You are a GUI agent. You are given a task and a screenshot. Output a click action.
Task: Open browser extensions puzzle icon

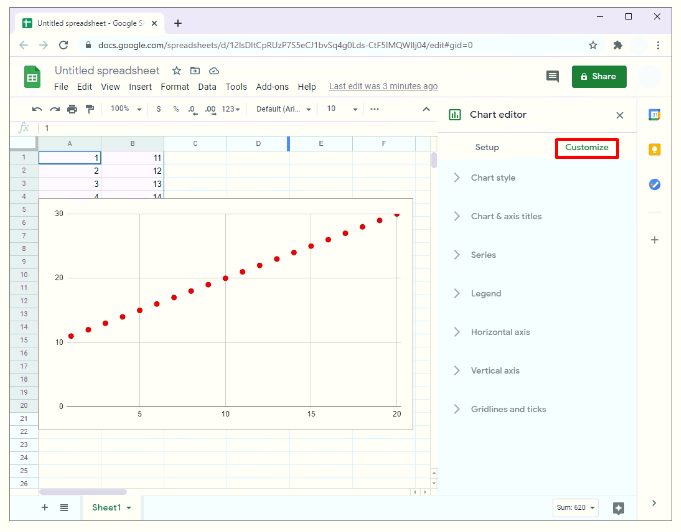[617, 45]
